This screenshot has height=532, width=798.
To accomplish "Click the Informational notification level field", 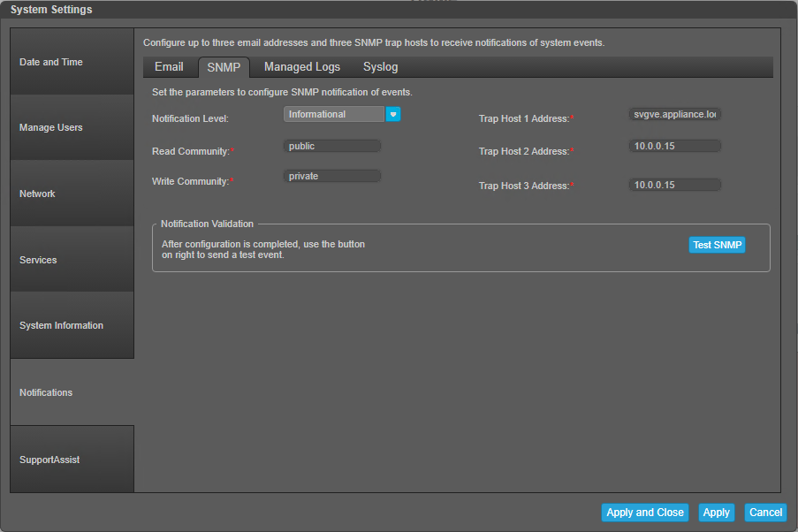I will click(334, 114).
